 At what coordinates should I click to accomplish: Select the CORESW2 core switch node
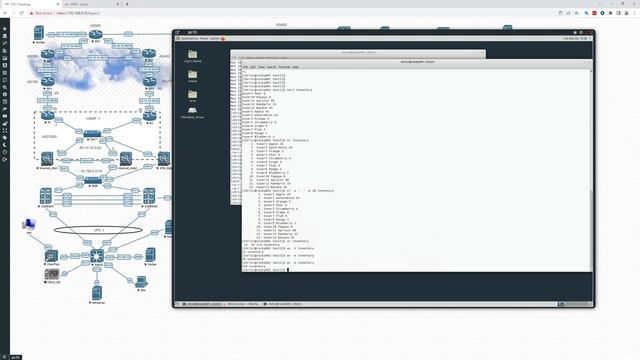(x=149, y=196)
